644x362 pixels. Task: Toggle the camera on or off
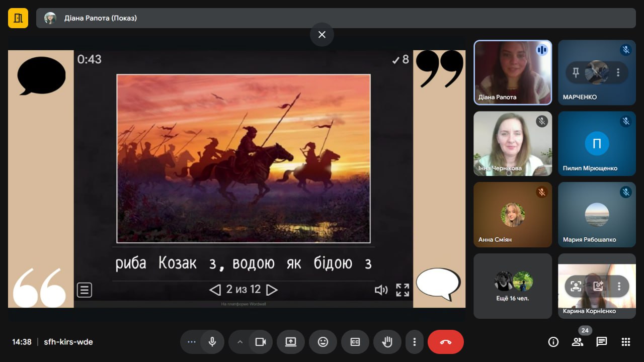[261, 342]
